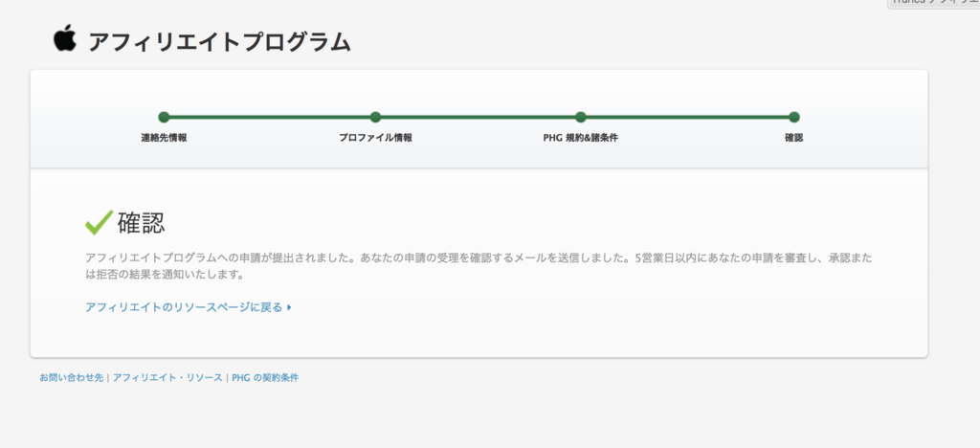This screenshot has height=448, width=980.
Task: Click the Apple logo icon
Action: 65,37
